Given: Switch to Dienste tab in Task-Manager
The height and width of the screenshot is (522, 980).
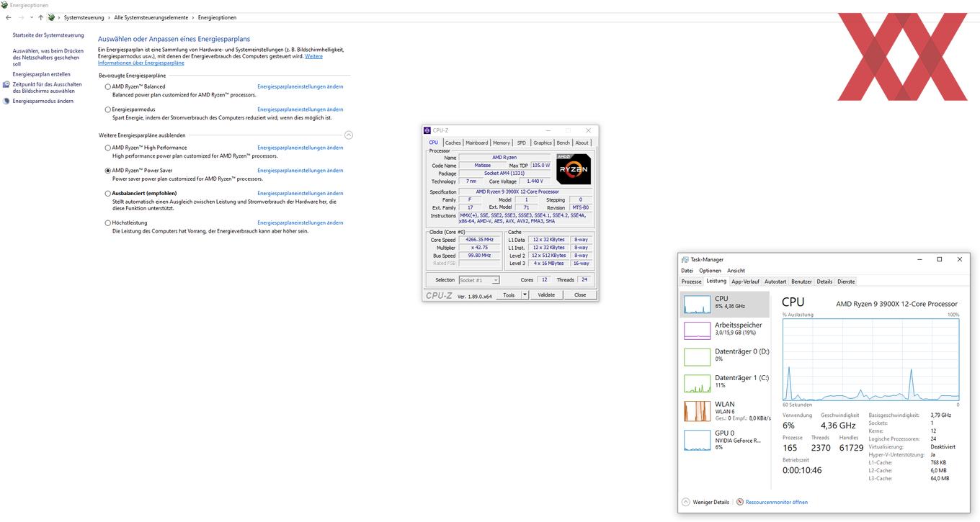Looking at the screenshot, I should coord(846,282).
